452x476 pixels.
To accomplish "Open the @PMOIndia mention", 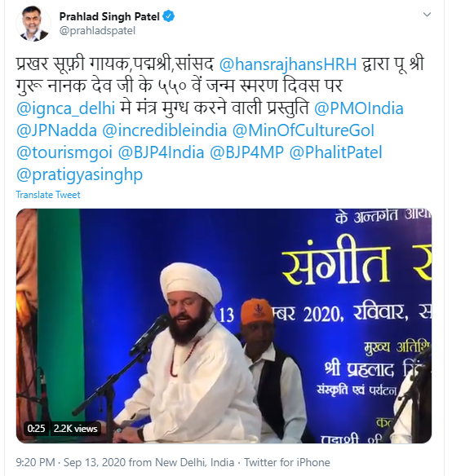I will pos(358,108).
